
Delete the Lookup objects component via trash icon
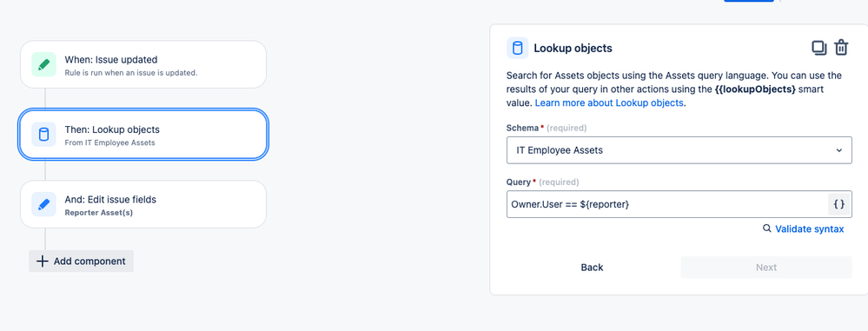pos(841,48)
